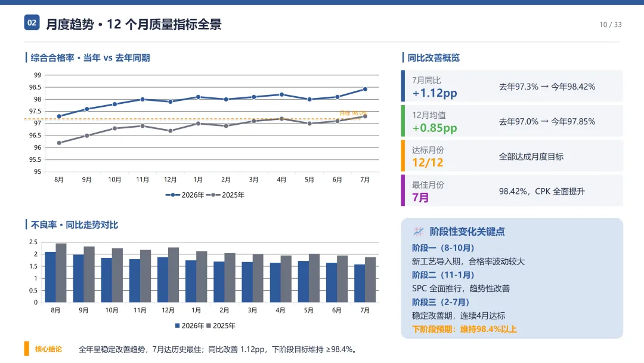Click the page number 10 / 33

point(611,24)
